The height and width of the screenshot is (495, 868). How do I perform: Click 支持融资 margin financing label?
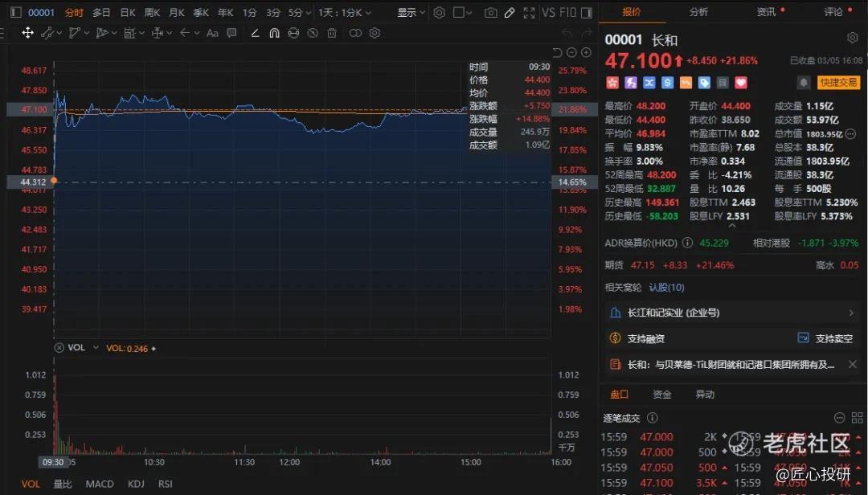645,338
